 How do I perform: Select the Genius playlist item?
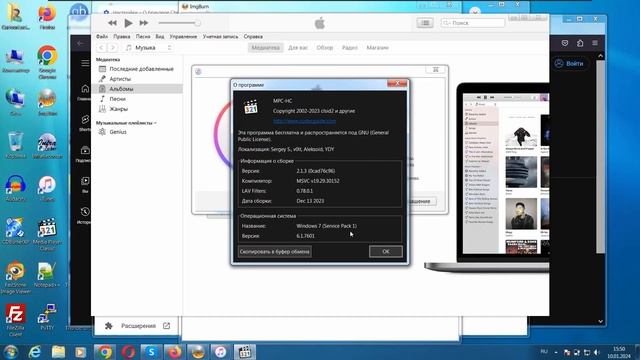(x=137, y=132)
